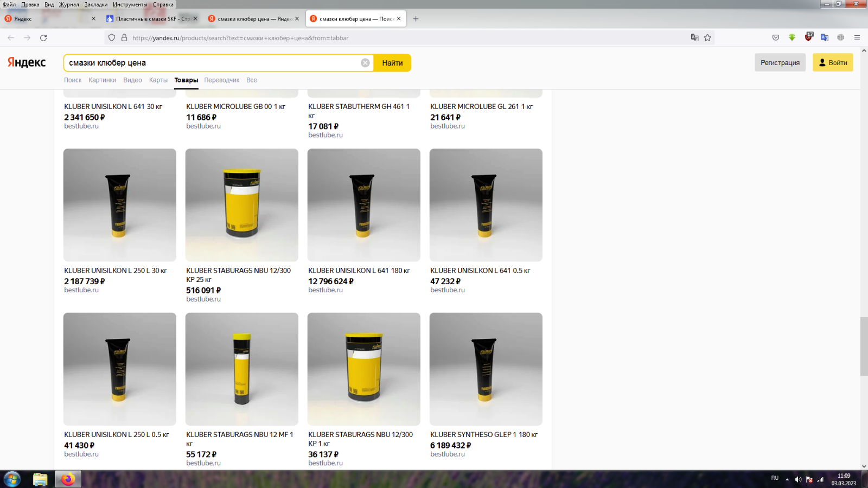Screen dimensions: 868x488
Task: Open KLUBER STABURAGS NBU 12/300 KP 25 кг image
Action: 242,205
